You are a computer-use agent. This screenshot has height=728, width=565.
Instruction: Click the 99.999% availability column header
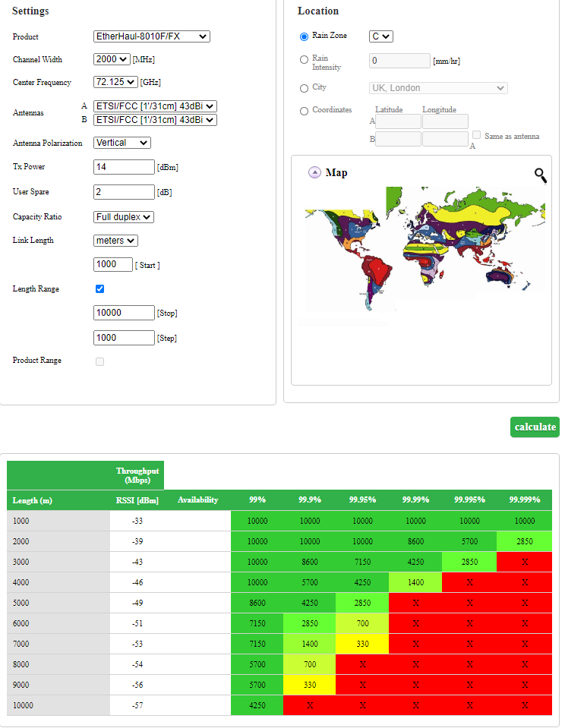pyautogui.click(x=525, y=500)
